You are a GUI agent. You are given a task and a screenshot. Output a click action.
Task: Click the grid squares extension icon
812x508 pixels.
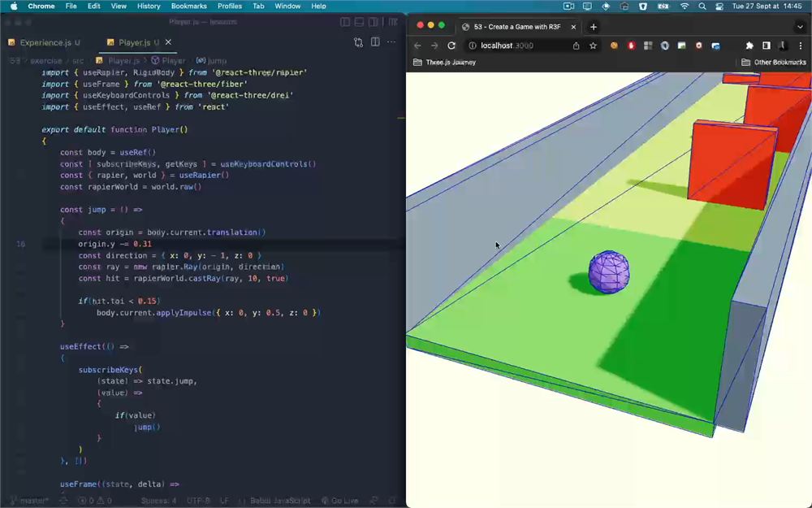click(648, 46)
